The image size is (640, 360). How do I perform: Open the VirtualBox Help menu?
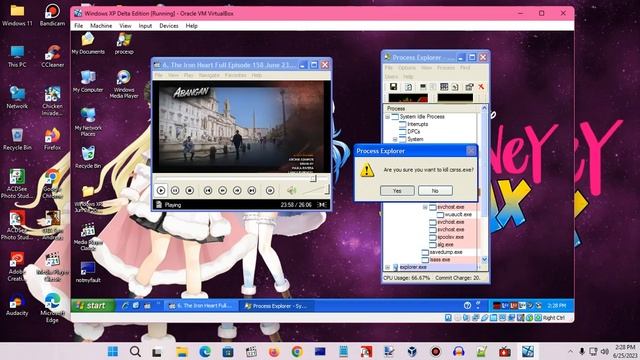click(191, 26)
